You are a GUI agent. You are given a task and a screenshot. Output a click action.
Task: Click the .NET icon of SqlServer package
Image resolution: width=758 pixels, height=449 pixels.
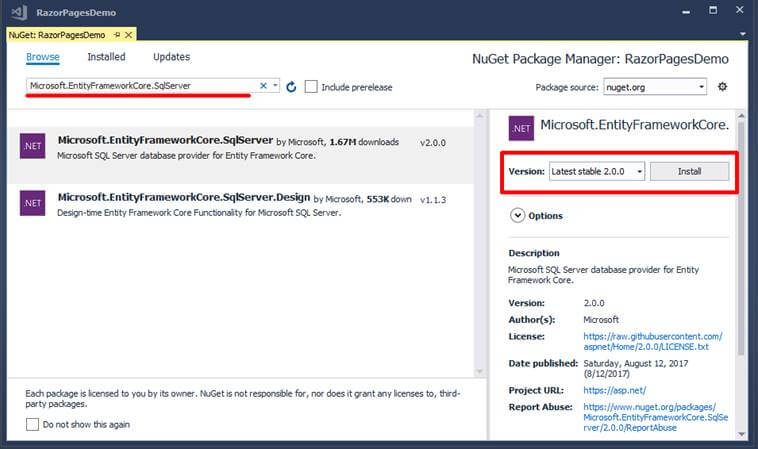point(32,146)
